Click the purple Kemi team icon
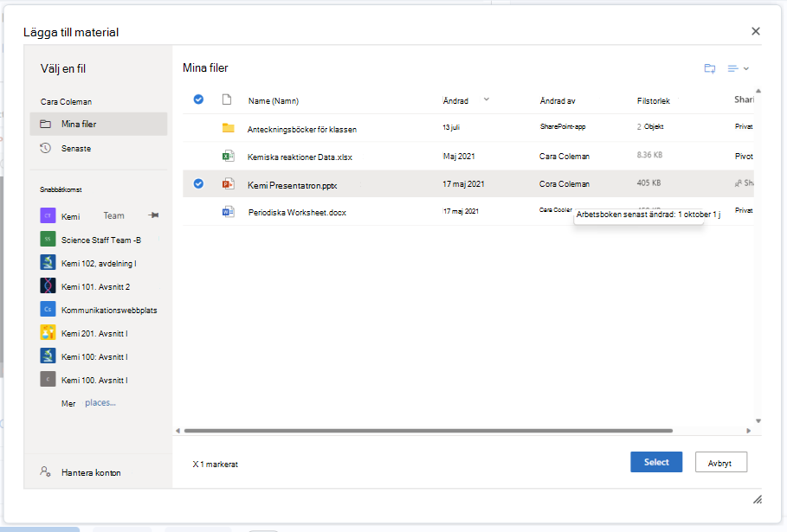The height and width of the screenshot is (532, 787). (48, 215)
